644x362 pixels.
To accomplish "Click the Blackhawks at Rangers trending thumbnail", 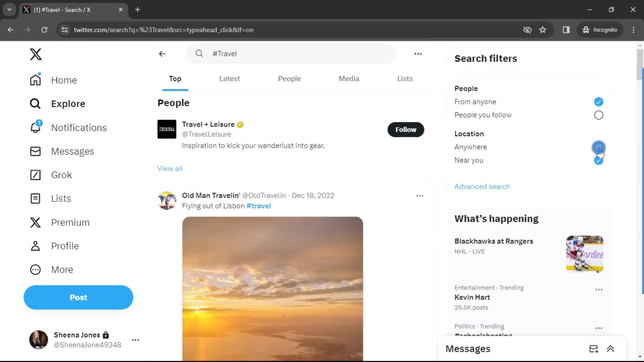I will (585, 254).
